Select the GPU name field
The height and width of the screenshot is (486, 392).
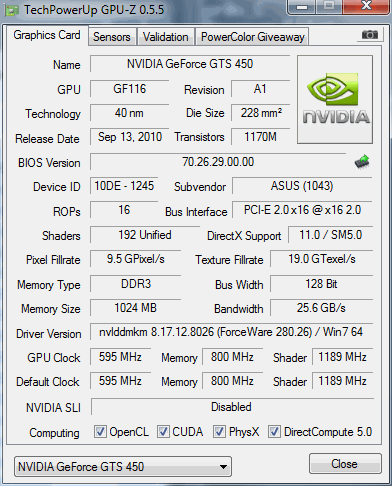(x=190, y=64)
